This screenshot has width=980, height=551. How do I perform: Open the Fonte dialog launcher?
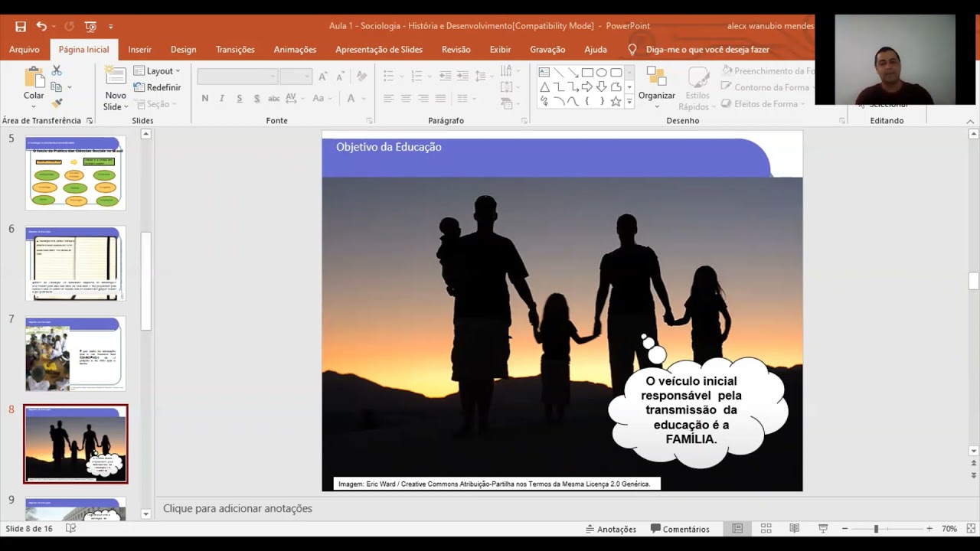point(369,121)
